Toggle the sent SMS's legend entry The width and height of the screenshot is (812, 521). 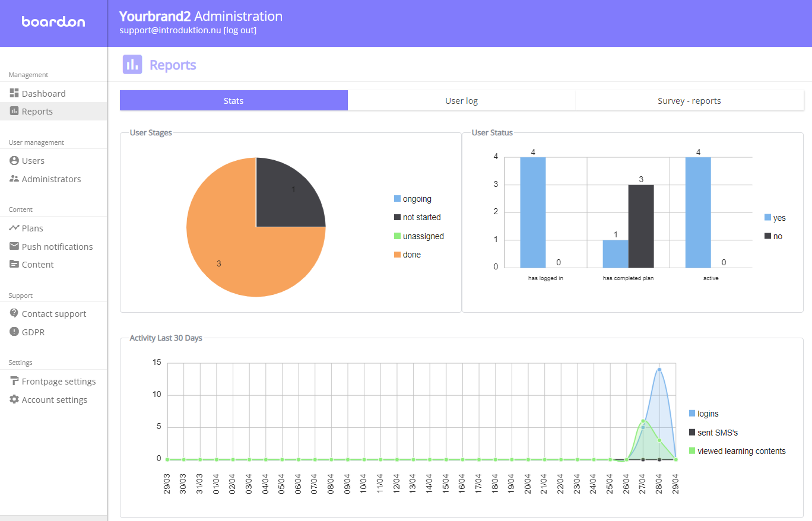(713, 433)
